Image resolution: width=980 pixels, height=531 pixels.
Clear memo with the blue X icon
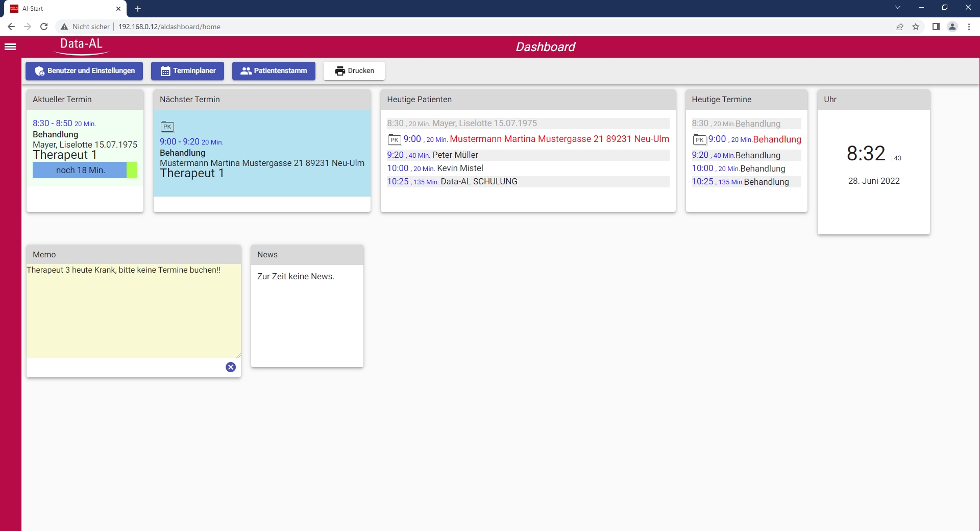pyautogui.click(x=231, y=367)
